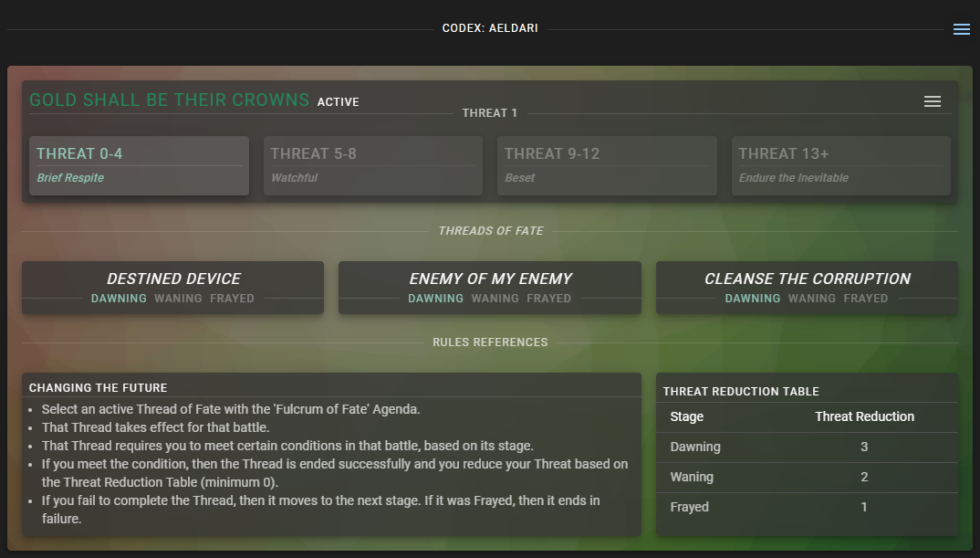This screenshot has width=980, height=558.
Task: Click the Codex: Aeldari header title
Action: (490, 28)
